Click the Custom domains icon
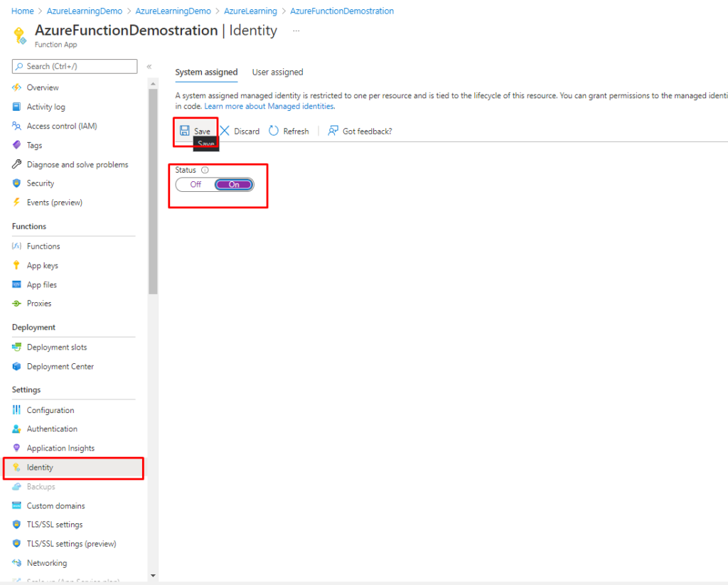The image size is (728, 585). (17, 505)
